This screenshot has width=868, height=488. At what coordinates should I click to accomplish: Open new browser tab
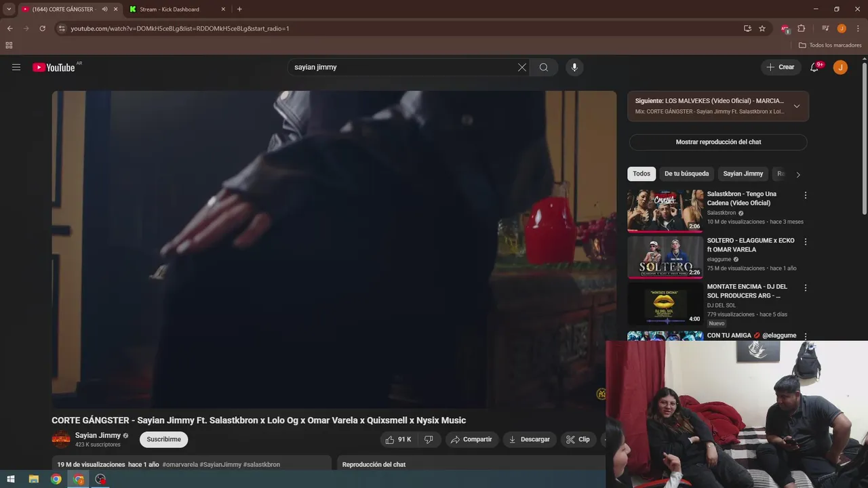coord(239,9)
